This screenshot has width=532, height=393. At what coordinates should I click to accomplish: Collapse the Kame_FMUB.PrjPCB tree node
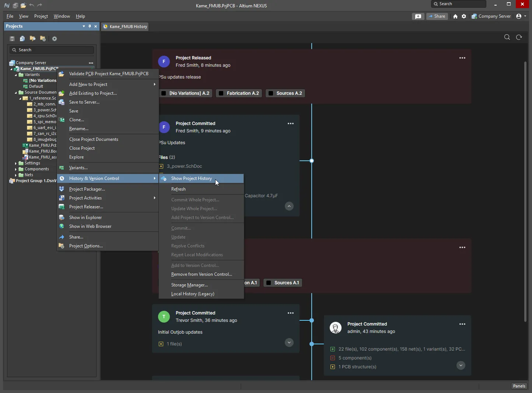tap(11, 69)
